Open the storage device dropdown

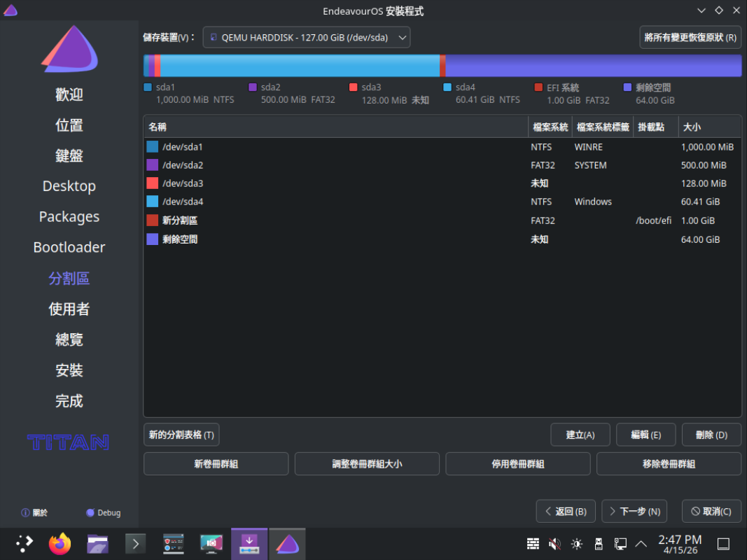pyautogui.click(x=307, y=37)
